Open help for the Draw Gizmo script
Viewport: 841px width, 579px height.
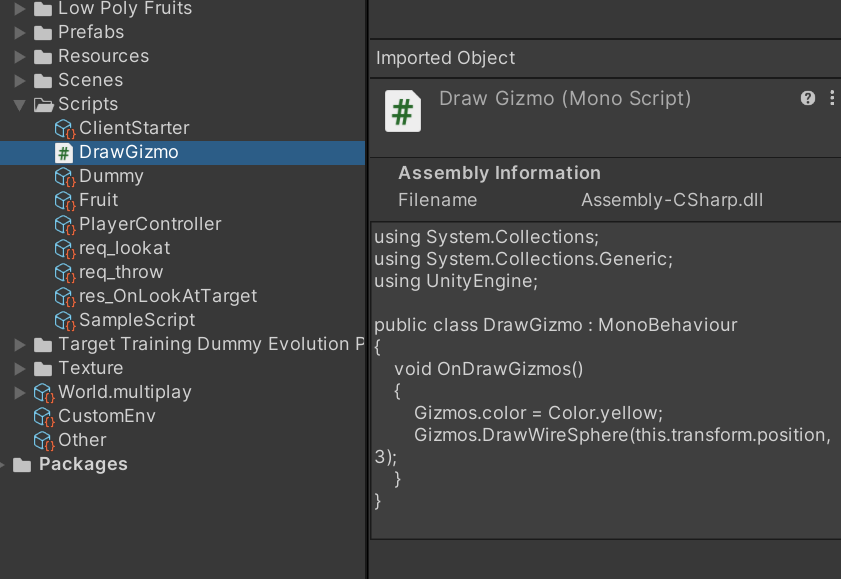[x=807, y=98]
